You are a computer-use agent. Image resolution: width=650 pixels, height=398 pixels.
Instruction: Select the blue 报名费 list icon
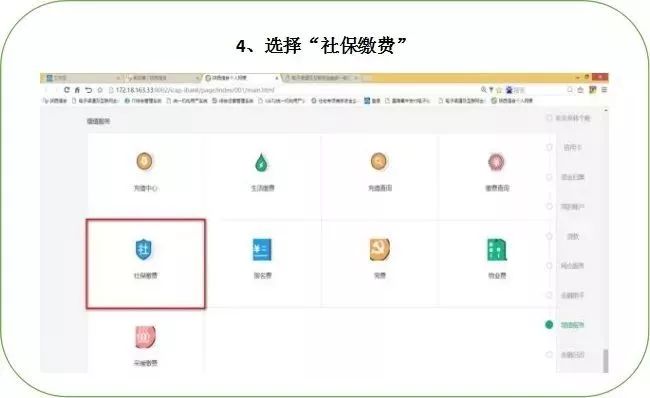pos(262,250)
